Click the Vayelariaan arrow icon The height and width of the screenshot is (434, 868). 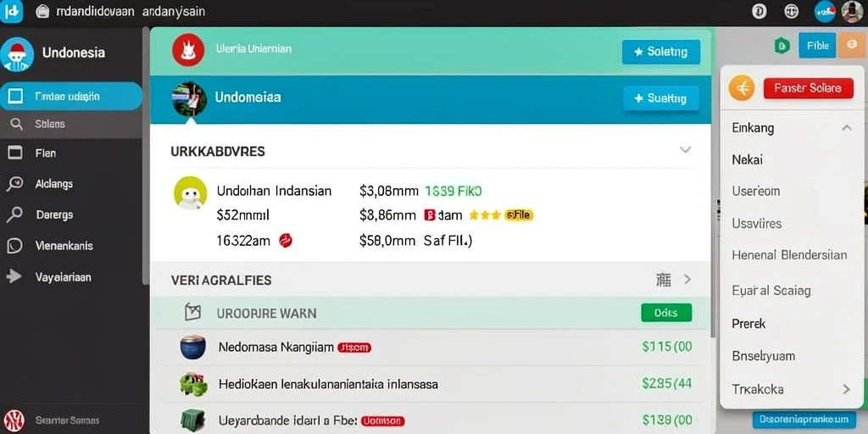click(x=14, y=276)
